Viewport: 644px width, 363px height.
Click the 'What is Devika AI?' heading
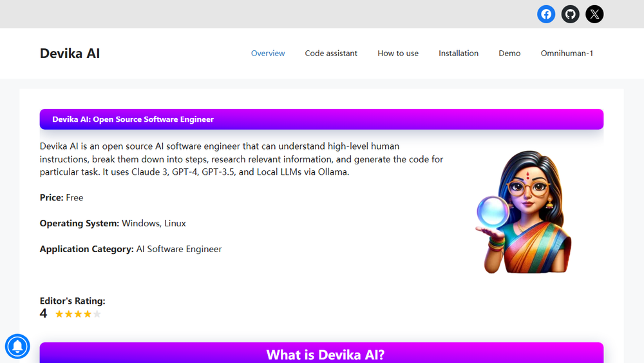325,355
